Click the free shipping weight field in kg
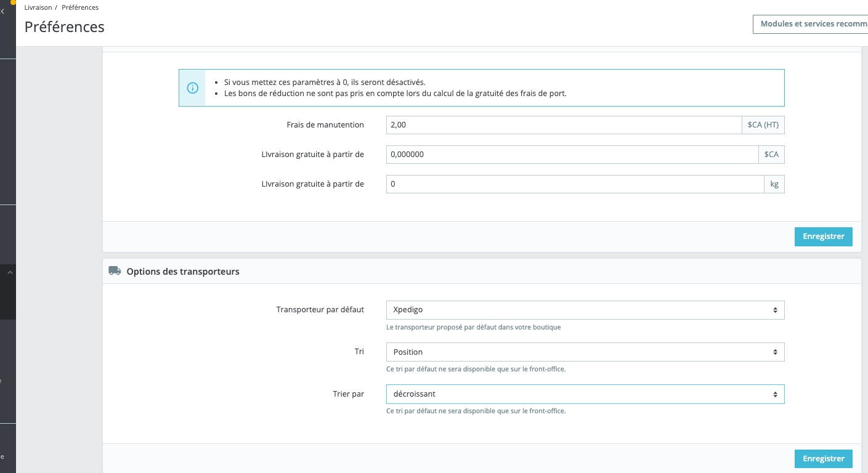The height and width of the screenshot is (473, 868). click(x=575, y=184)
